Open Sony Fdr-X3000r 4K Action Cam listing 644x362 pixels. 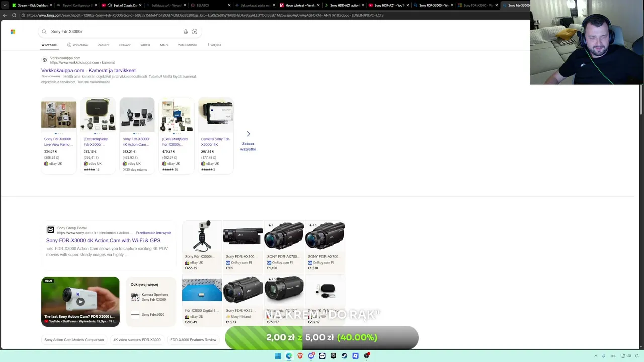pos(137,136)
